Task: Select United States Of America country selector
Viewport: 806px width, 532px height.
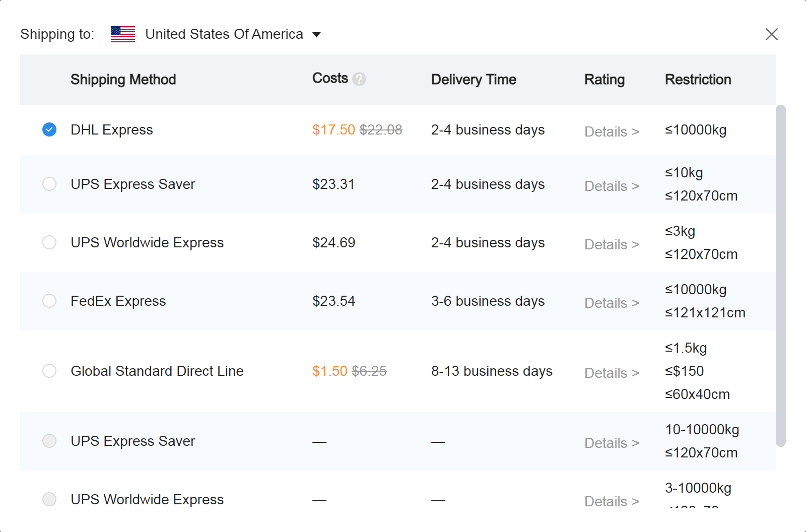Action: click(x=224, y=34)
